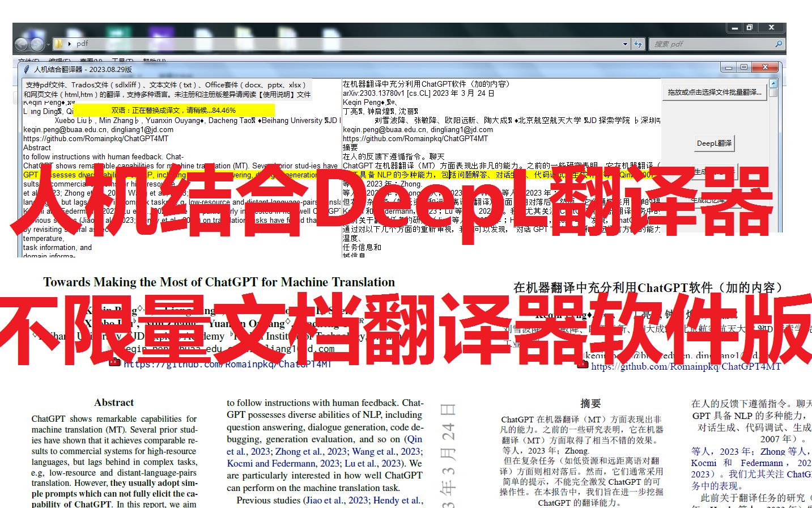The height and width of the screenshot is (508, 812).
Task: Open the Explorer address bar history dropdown
Action: [x=625, y=44]
